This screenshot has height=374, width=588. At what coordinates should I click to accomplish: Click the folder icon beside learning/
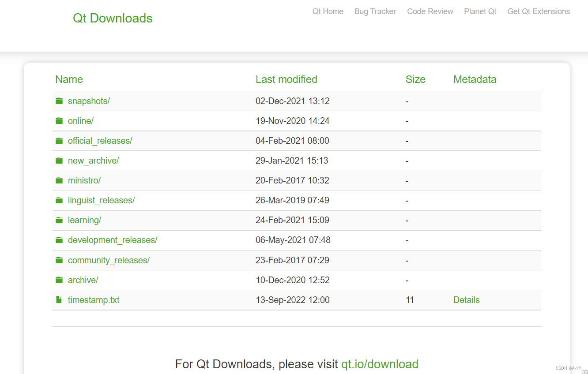point(59,220)
